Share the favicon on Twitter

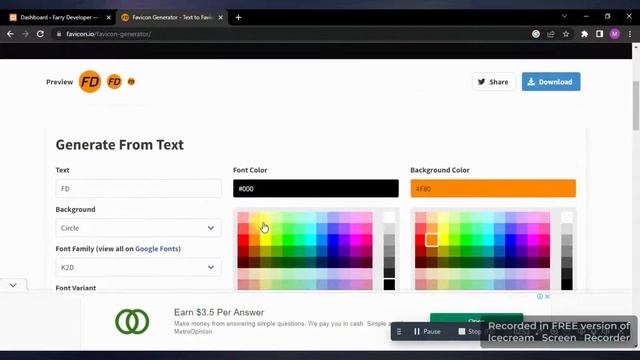[493, 82]
